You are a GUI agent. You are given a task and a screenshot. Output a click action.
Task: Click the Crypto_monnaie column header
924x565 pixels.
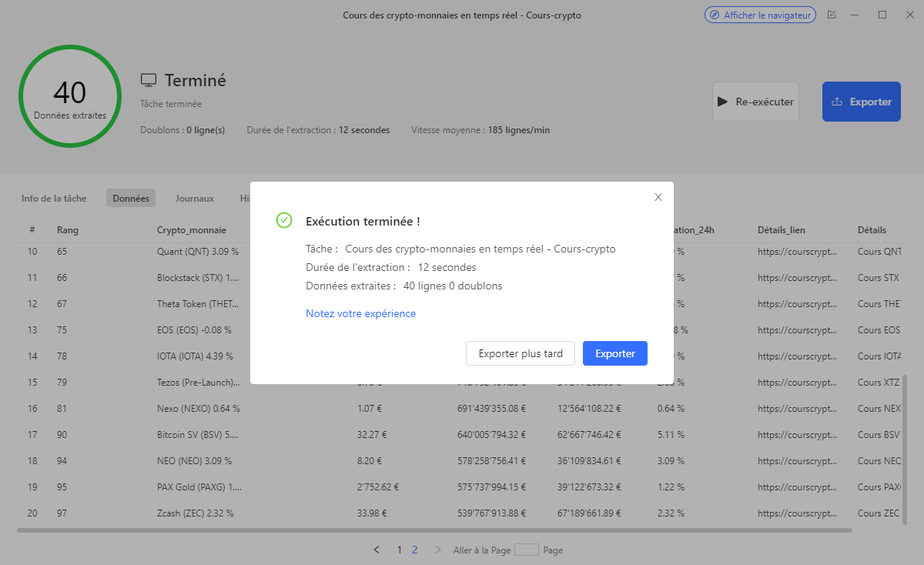[192, 229]
